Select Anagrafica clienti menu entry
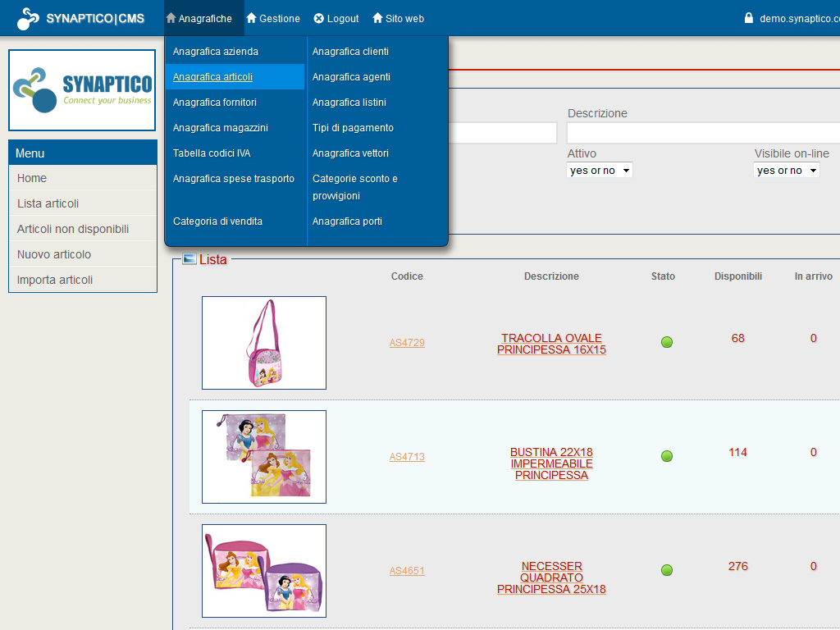 point(350,52)
